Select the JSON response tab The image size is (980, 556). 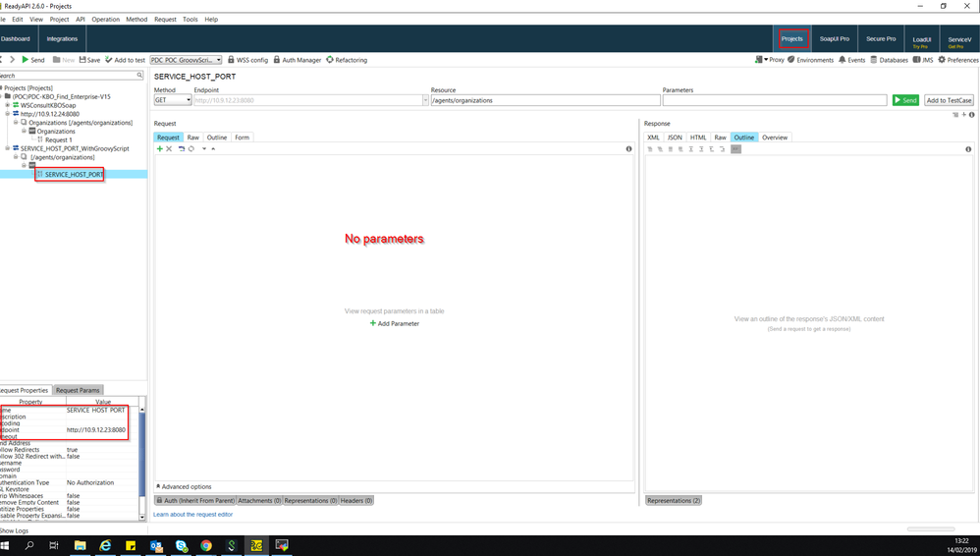675,138
